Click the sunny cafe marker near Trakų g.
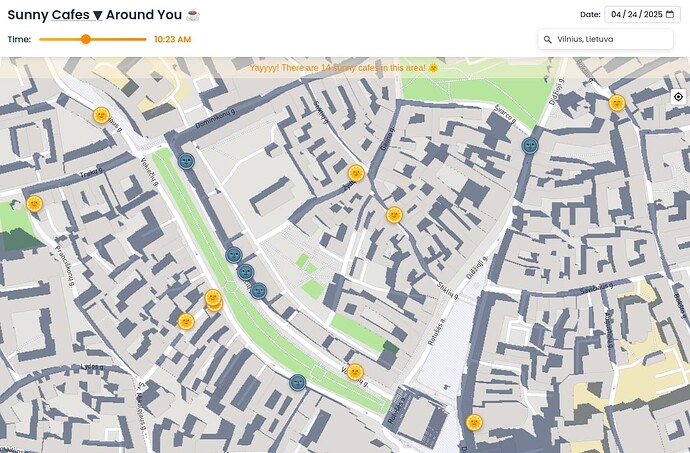 101,115
